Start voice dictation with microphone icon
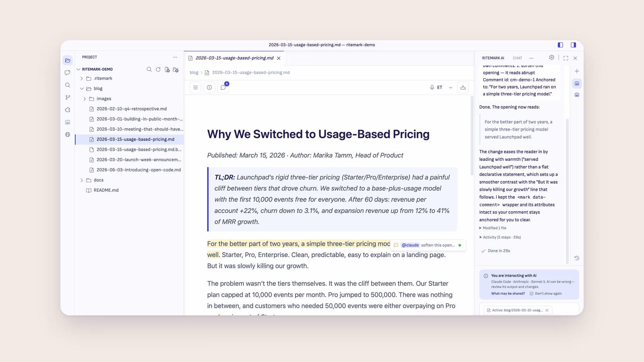644x362 pixels. coord(432,87)
